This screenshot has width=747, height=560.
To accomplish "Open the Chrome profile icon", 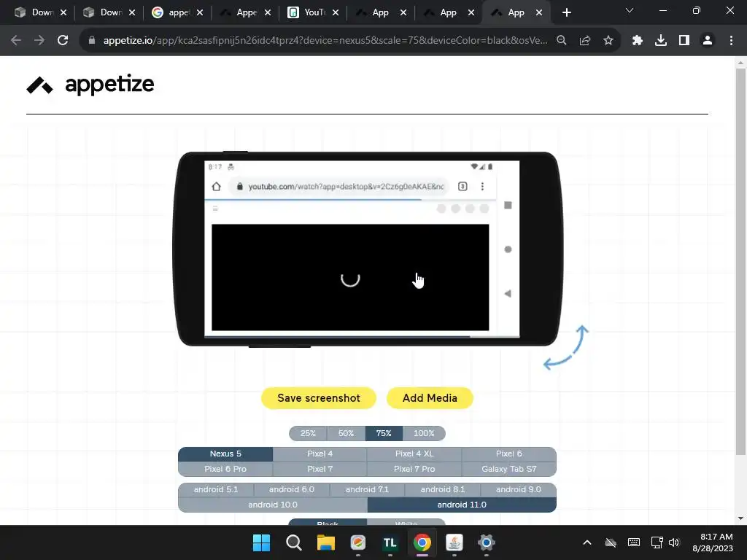I will (708, 41).
